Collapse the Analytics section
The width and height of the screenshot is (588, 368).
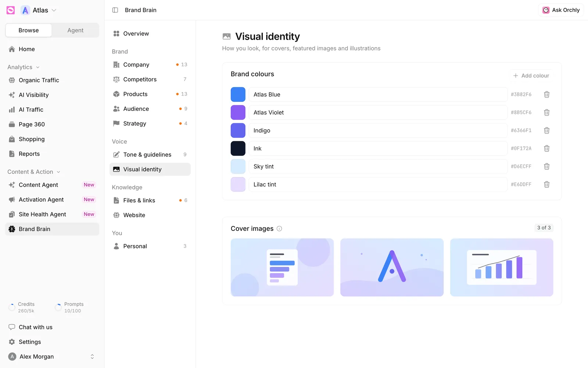click(x=24, y=67)
